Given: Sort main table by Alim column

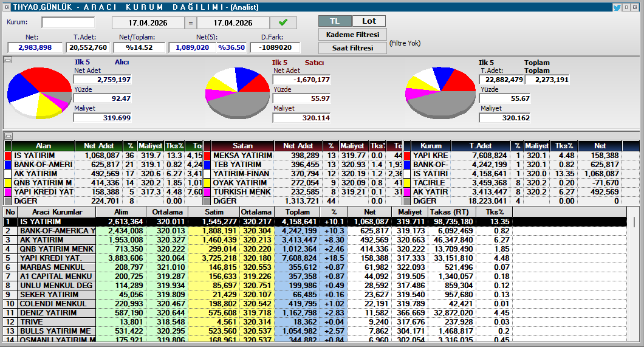Looking at the screenshot, I should (121, 212).
